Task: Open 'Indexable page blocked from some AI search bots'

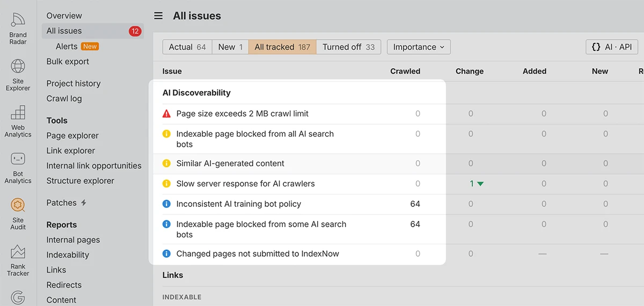Action: tap(261, 229)
